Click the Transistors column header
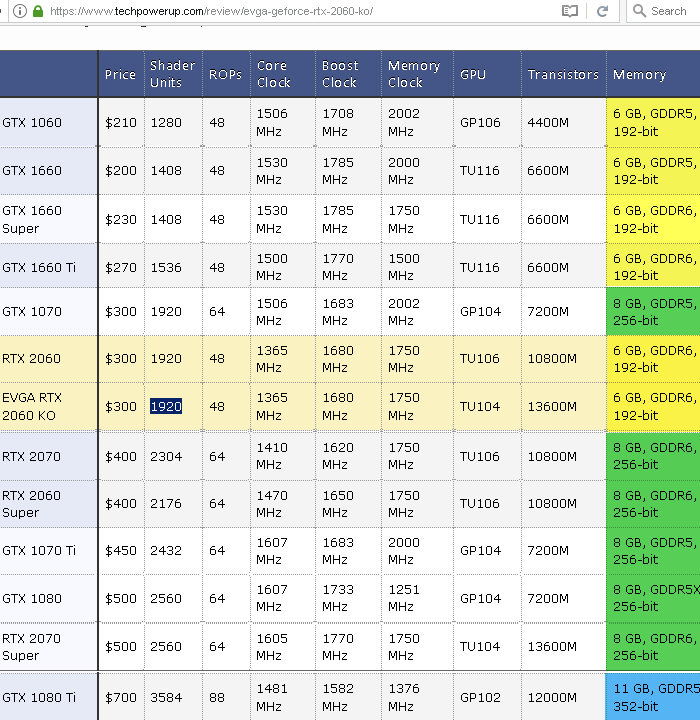700x720 pixels. pos(563,74)
